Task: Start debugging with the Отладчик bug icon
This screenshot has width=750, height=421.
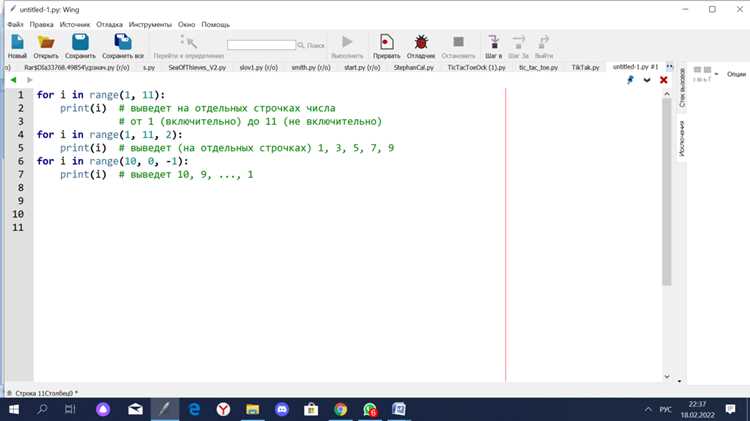Action: [x=421, y=43]
